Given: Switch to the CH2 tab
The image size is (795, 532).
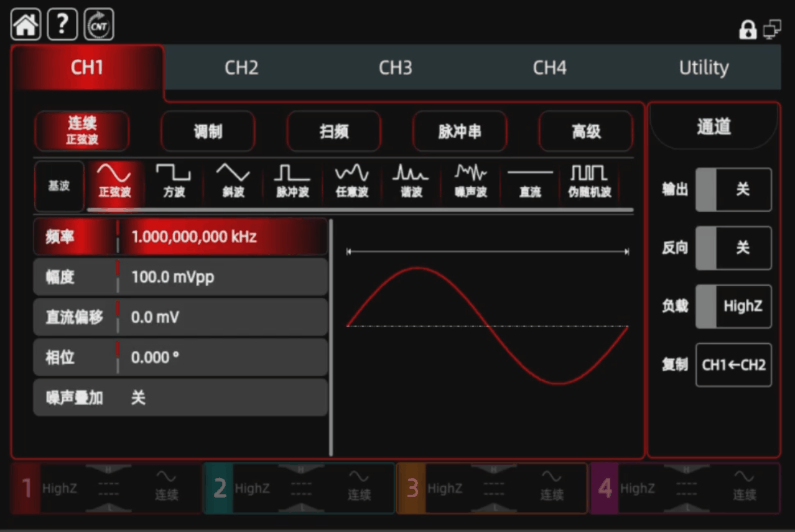Looking at the screenshot, I should pyautogui.click(x=241, y=68).
